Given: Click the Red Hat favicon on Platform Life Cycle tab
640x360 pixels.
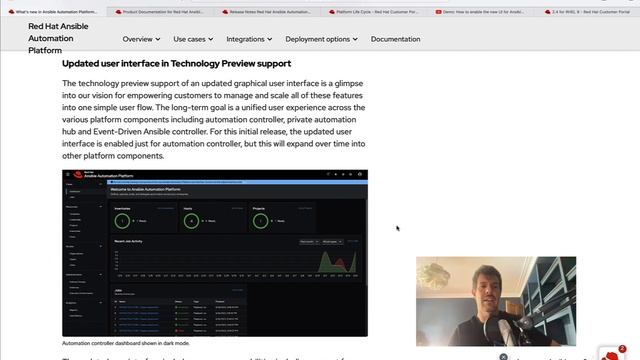Looking at the screenshot, I should pyautogui.click(x=332, y=12).
